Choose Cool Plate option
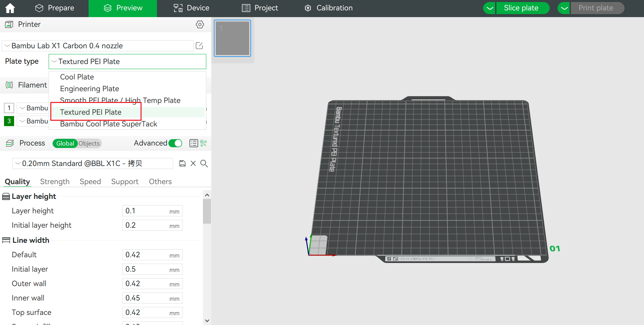The height and width of the screenshot is (325, 644). (x=127, y=77)
